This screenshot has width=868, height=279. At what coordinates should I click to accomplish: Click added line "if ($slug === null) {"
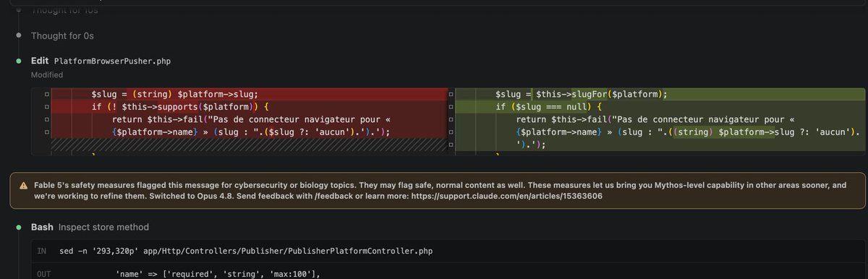(x=549, y=107)
